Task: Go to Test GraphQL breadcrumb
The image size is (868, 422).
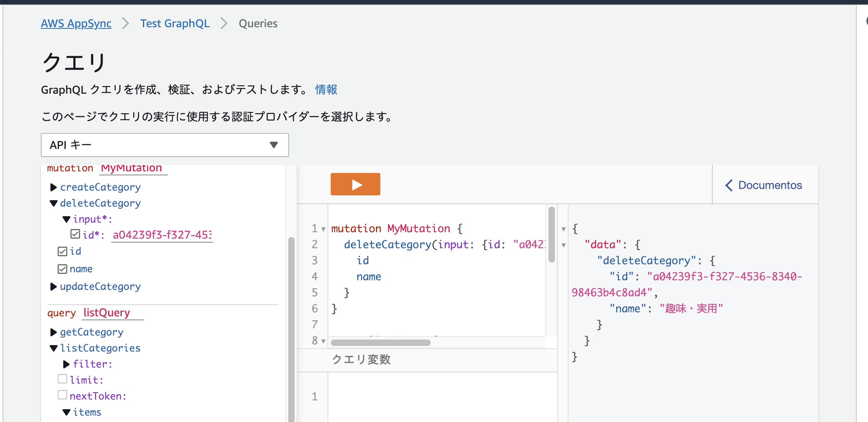Action: point(175,24)
